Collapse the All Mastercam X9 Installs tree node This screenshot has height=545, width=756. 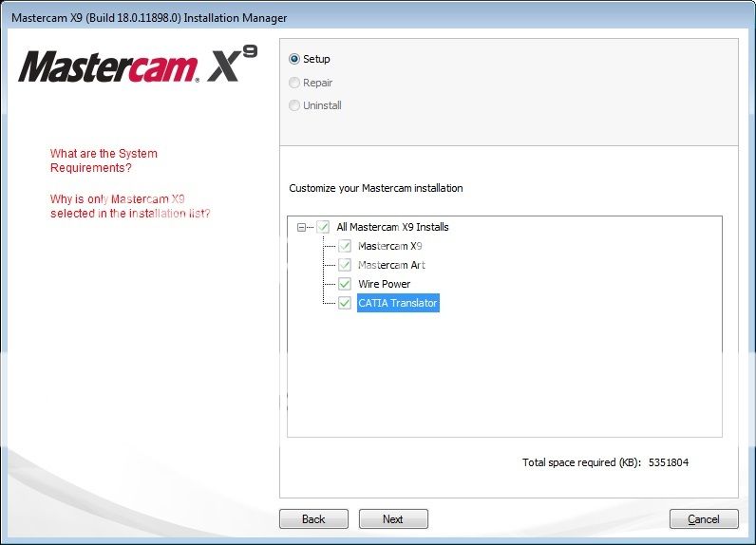point(302,227)
